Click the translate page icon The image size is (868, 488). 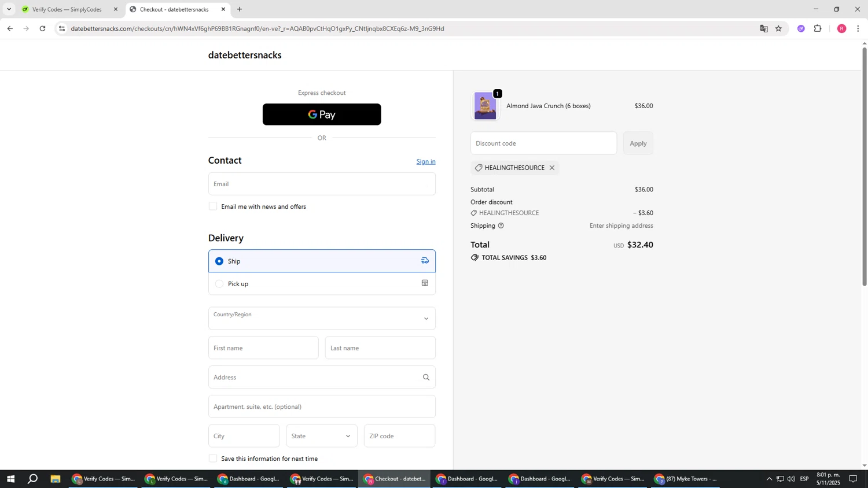tap(764, 28)
